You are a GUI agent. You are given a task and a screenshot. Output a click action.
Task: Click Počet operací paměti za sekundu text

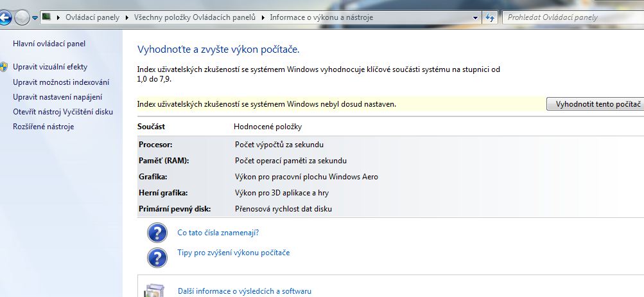(291, 161)
